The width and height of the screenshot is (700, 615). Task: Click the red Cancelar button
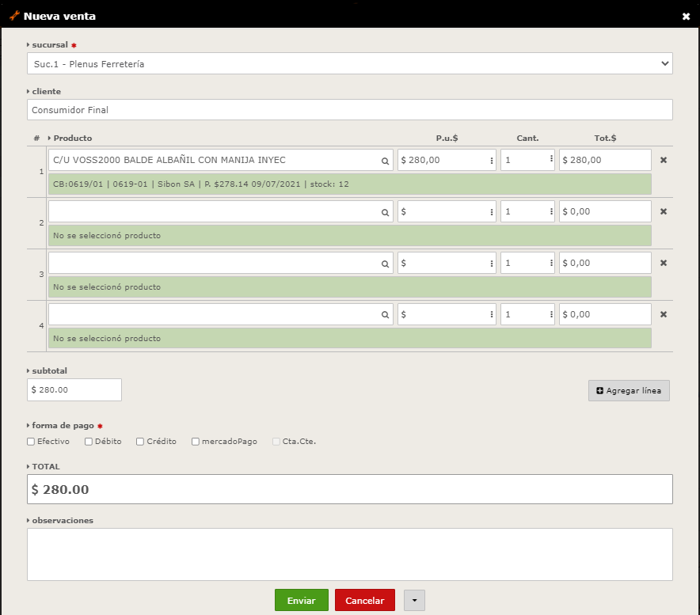(364, 601)
